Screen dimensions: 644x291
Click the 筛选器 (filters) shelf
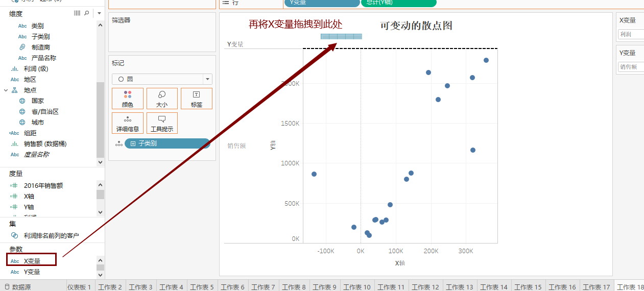(x=162, y=32)
